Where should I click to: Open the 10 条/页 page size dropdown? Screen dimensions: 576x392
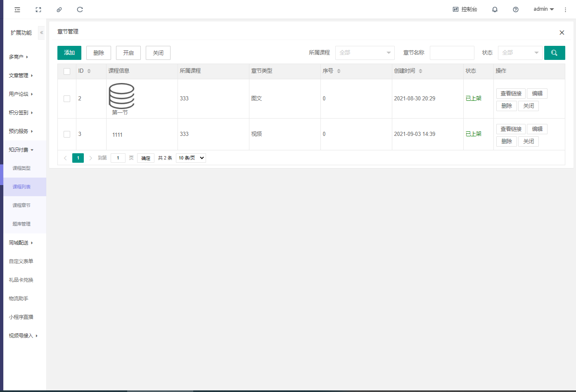[x=191, y=158]
